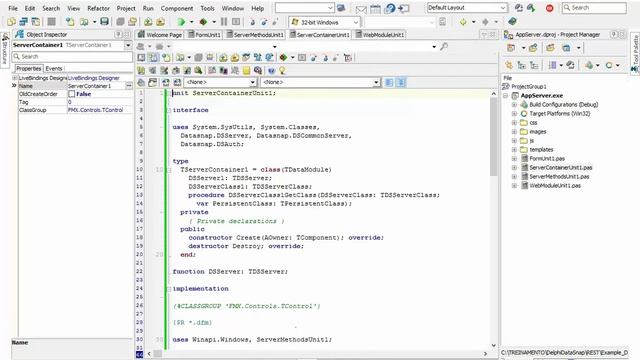Click the editor horizontal scrollbar right arrow

[485, 354]
